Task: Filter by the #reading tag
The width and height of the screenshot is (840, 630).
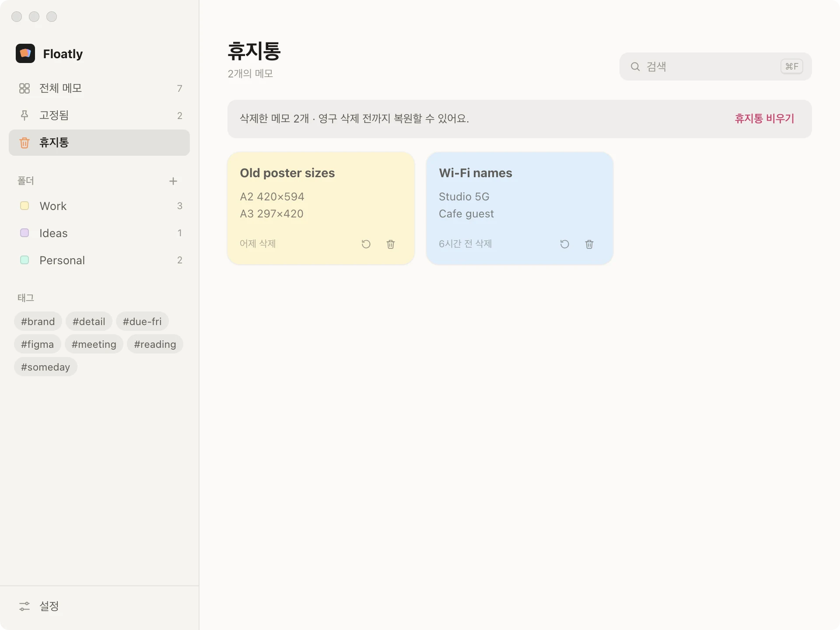Action: (x=155, y=344)
